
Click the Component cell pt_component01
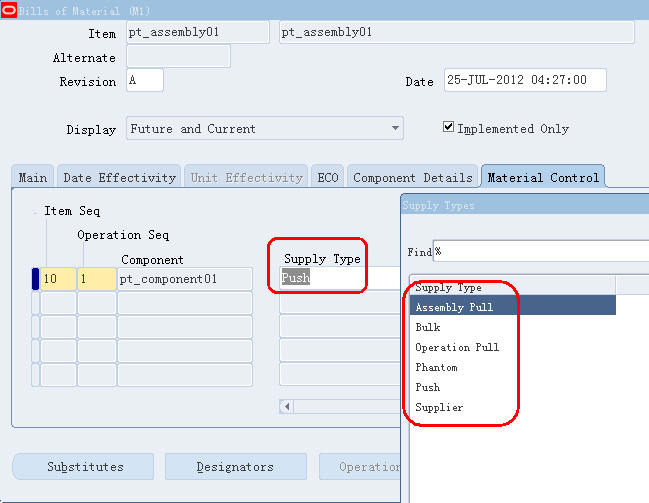[185, 279]
